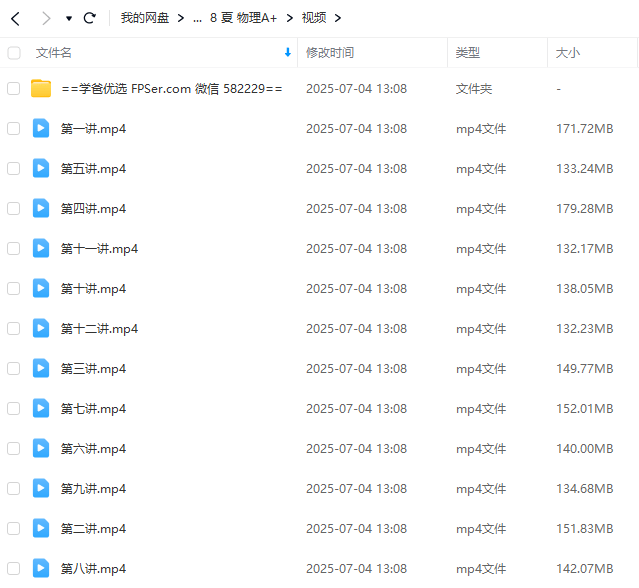639x588 pixels.
Task: Click the video icon of 第五讲.mp4
Action: [x=41, y=168]
